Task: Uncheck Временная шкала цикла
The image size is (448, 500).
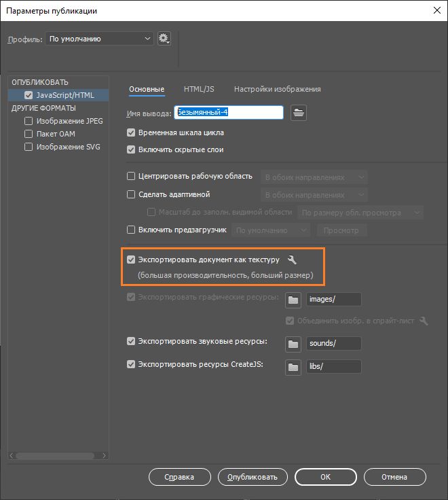Action: pos(131,132)
